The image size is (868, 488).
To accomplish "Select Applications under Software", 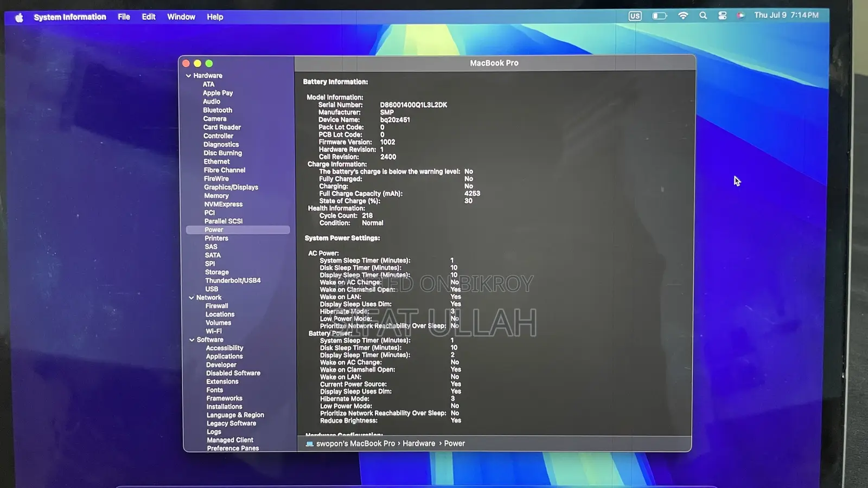I will [x=224, y=357].
